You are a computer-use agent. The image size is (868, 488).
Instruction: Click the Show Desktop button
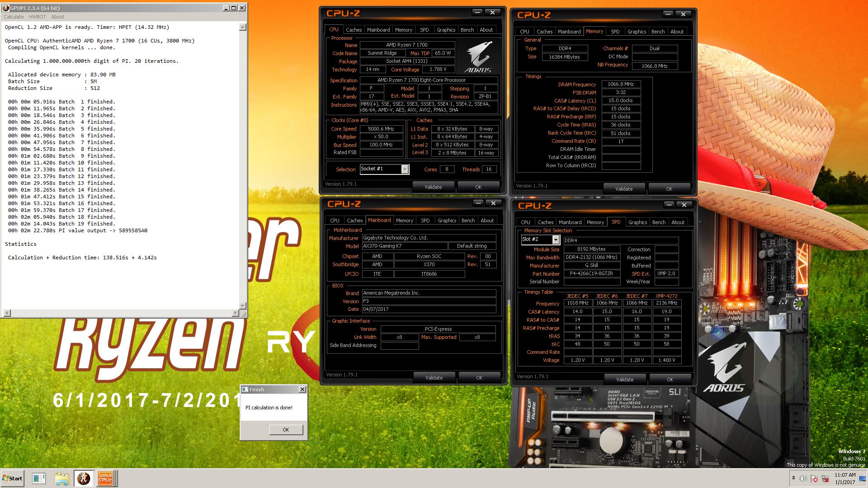(863, 479)
